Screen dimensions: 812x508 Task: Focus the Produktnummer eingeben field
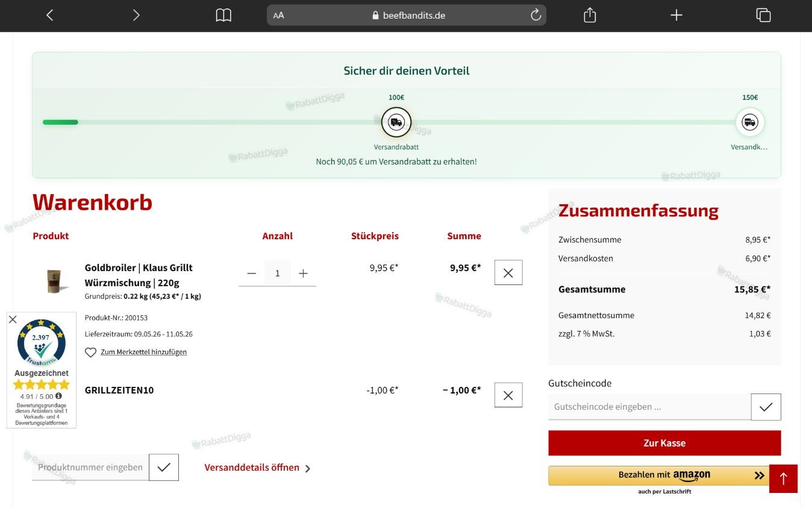pyautogui.click(x=90, y=467)
